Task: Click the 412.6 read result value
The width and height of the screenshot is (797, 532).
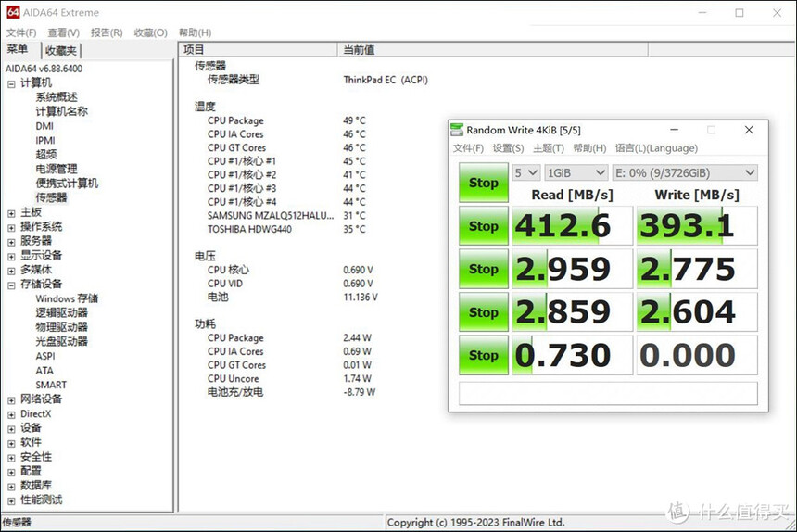Action: pos(572,225)
